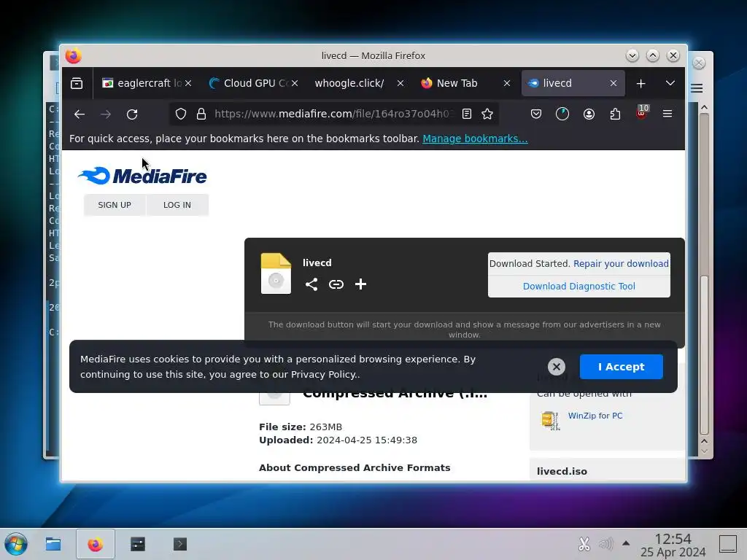Show site security padlock info
747x560 pixels.
pyautogui.click(x=201, y=114)
